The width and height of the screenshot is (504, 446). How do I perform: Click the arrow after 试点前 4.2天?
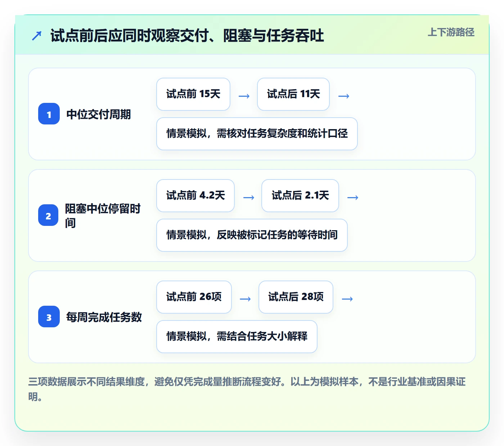click(x=249, y=197)
